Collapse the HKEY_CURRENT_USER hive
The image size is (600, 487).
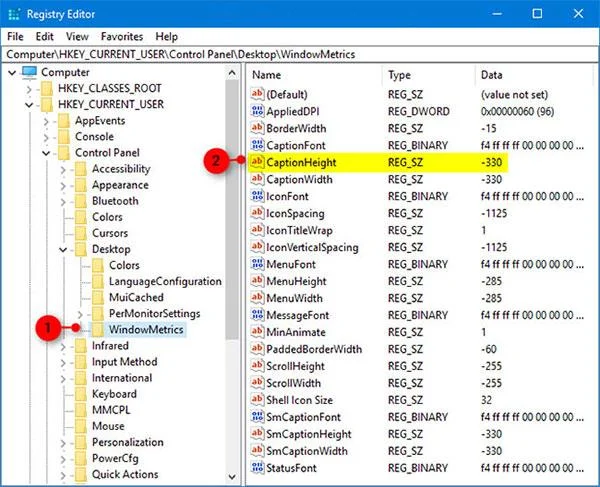click(x=29, y=104)
